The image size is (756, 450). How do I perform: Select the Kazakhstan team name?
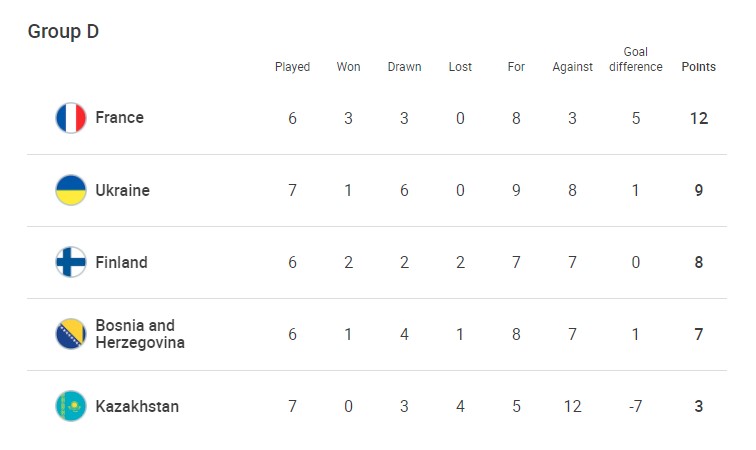tap(137, 406)
